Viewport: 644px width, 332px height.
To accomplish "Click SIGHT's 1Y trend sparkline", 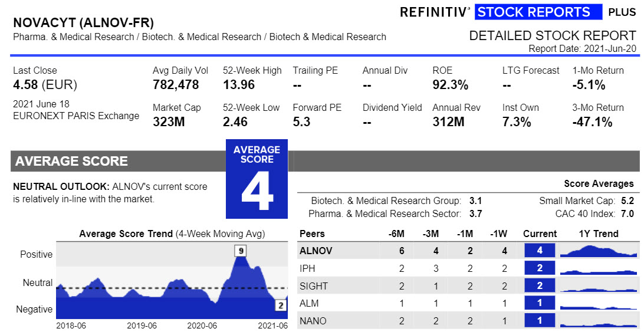I will [x=599, y=290].
